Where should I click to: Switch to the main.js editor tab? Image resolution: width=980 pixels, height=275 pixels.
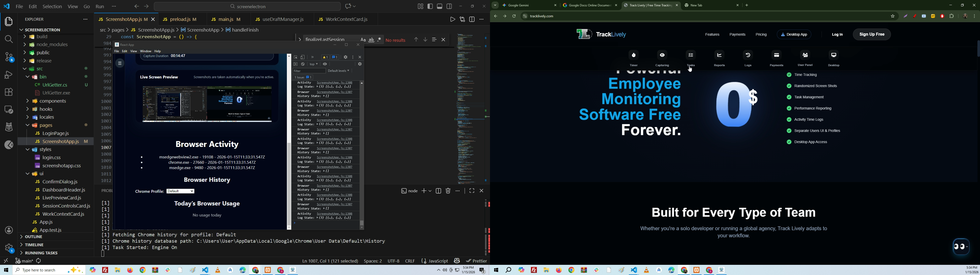226,19
